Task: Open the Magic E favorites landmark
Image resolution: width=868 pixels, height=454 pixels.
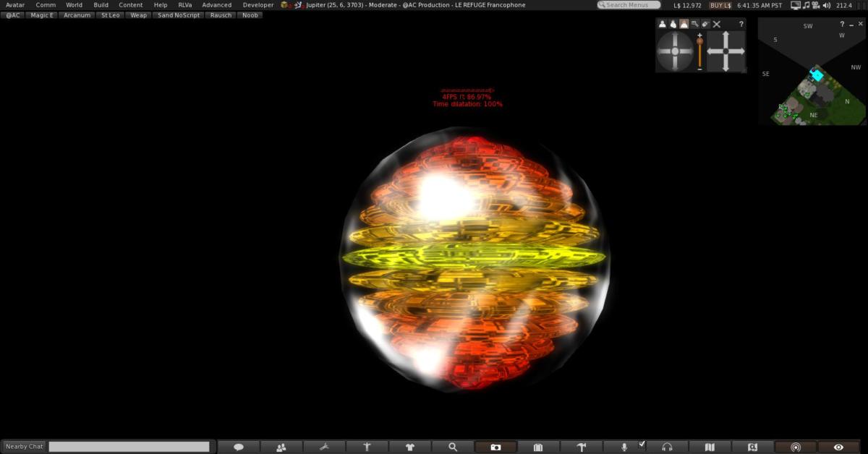Action: coord(42,15)
